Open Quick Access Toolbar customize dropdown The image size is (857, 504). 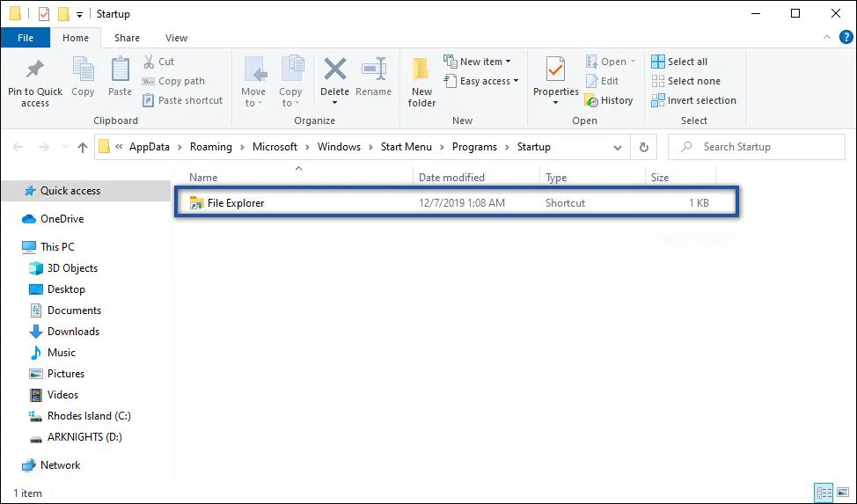(x=79, y=15)
